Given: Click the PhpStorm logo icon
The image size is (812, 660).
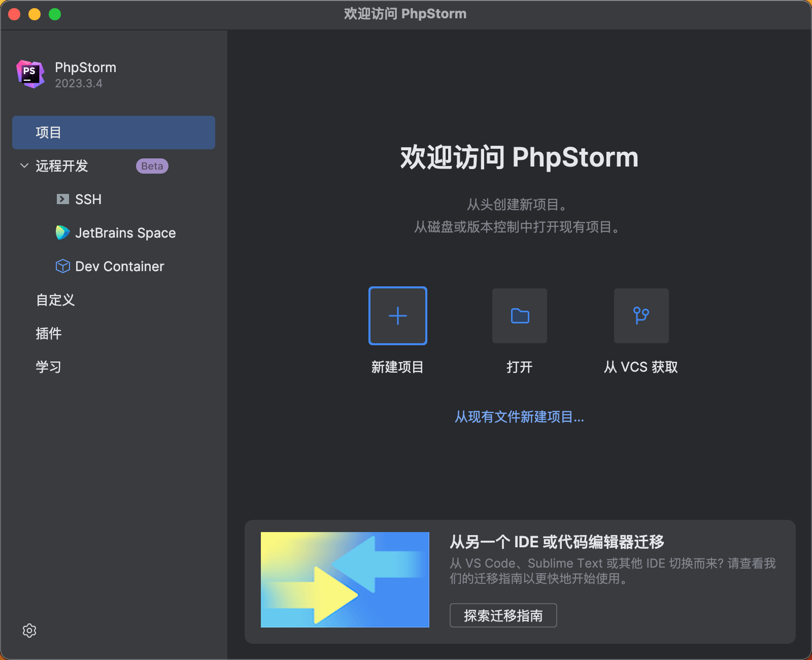Looking at the screenshot, I should (30, 74).
